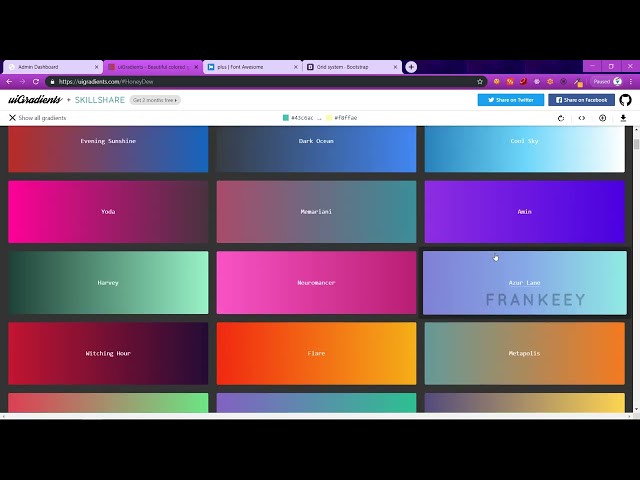Viewport: 640px width, 480px height.
Task: Click the dark purple circle extension icon
Action: [564, 82]
